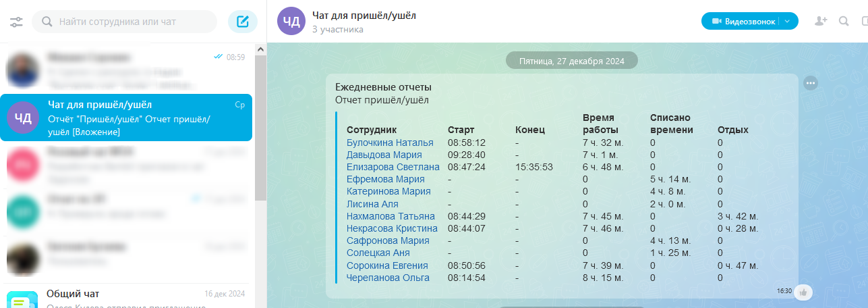Click the written-off value 5 ч. 14 м.
Screen dimensions: 868x308
point(670,179)
